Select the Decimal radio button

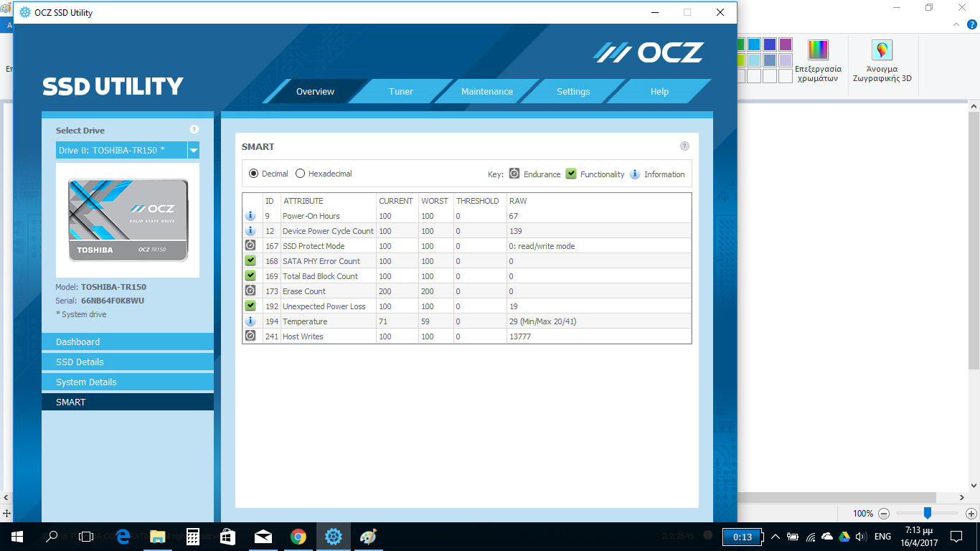[x=253, y=174]
